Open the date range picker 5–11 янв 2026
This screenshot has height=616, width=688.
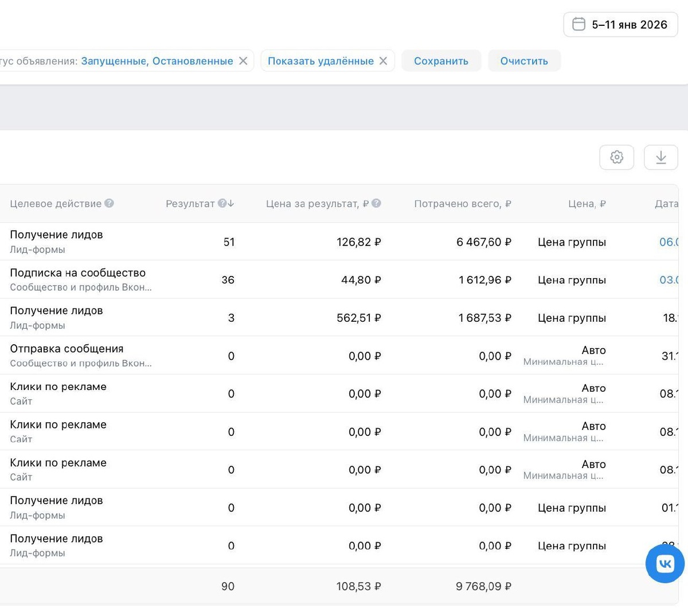(x=620, y=25)
